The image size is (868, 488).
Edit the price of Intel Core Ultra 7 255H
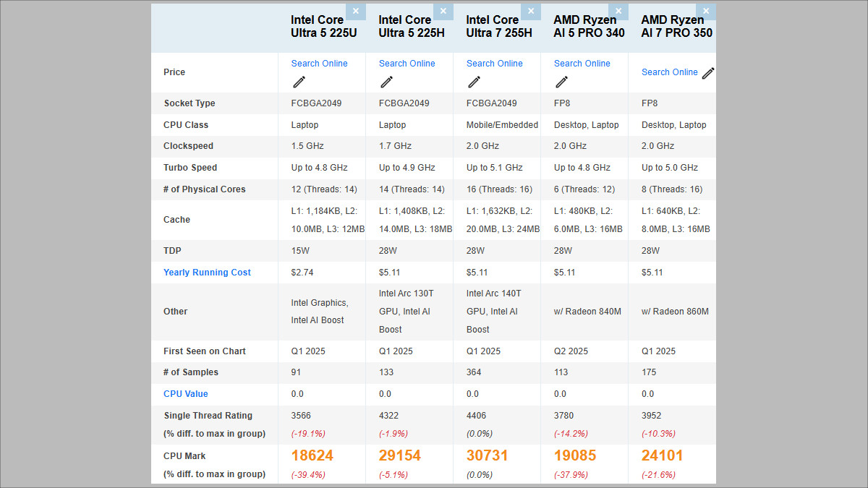click(474, 82)
